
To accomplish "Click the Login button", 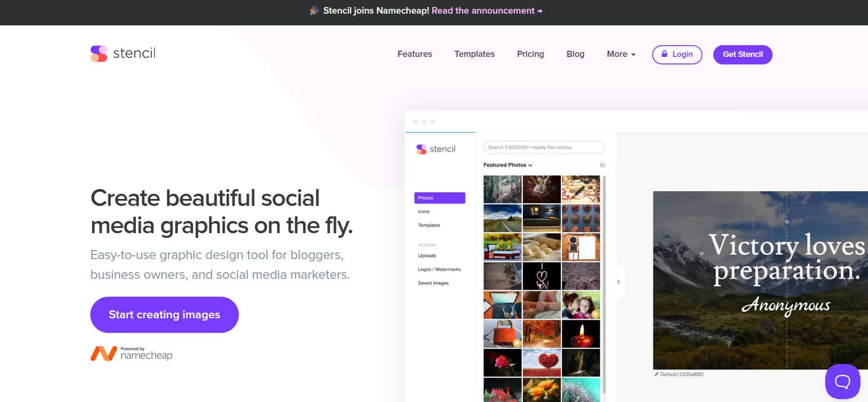I will [x=677, y=55].
